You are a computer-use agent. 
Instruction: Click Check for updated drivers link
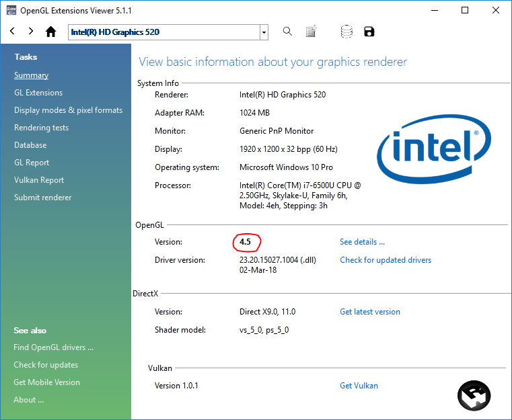(386, 260)
